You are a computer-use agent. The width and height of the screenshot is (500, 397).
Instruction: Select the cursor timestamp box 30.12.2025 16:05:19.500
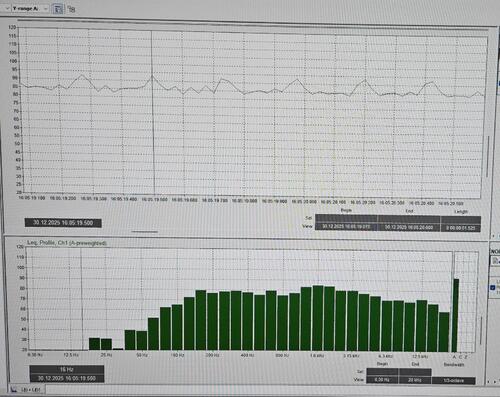[63, 223]
